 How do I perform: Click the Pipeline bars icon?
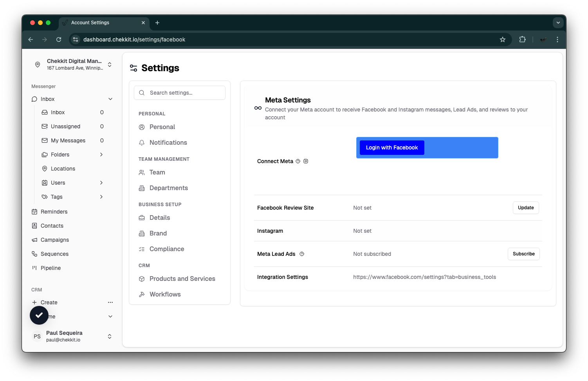(34, 268)
